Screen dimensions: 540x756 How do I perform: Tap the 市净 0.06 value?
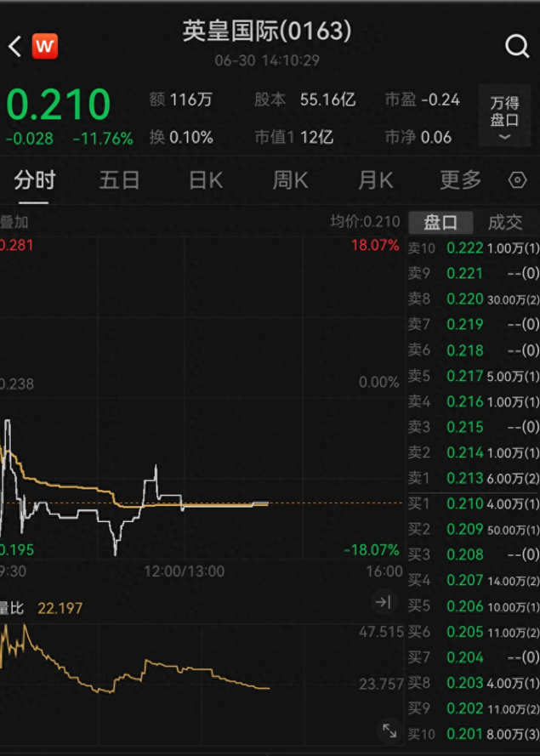pyautogui.click(x=418, y=138)
